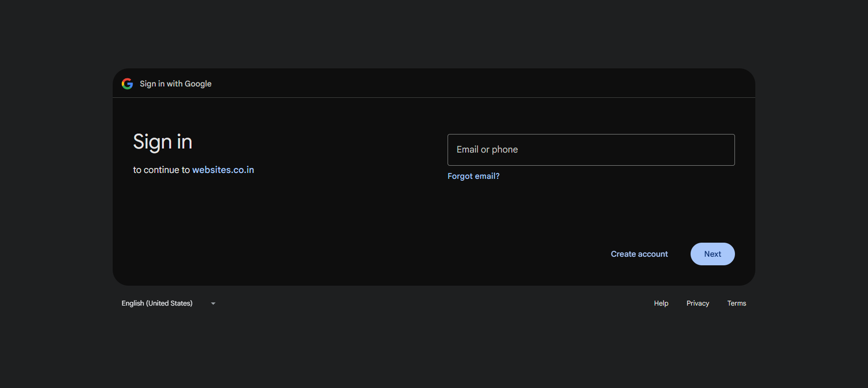
Task: Click the Next button
Action: [x=712, y=254]
